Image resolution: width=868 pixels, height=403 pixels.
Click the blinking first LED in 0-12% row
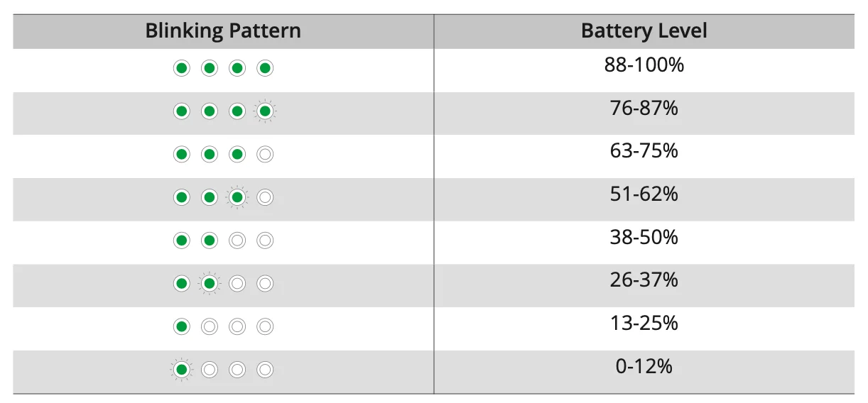(182, 370)
